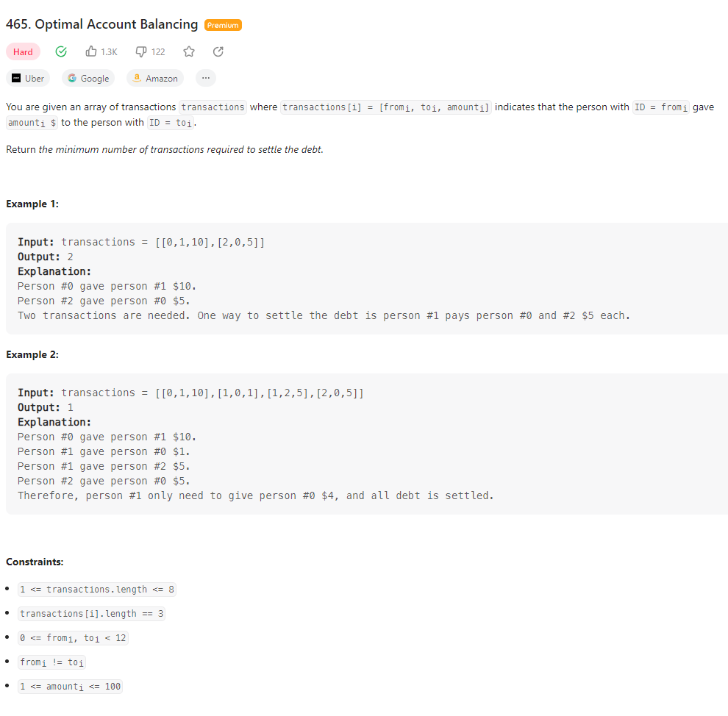The height and width of the screenshot is (716, 728).
Task: Click the transactions inline code chip
Action: [x=213, y=107]
